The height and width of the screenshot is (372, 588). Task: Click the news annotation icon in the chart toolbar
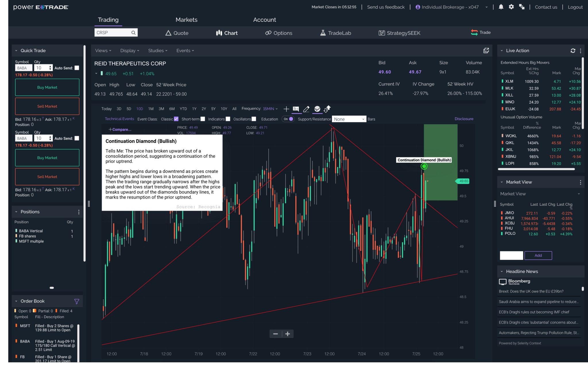[296, 109]
